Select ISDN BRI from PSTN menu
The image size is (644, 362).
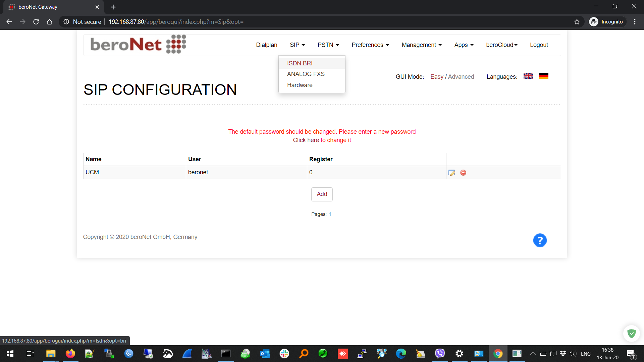tap(300, 63)
